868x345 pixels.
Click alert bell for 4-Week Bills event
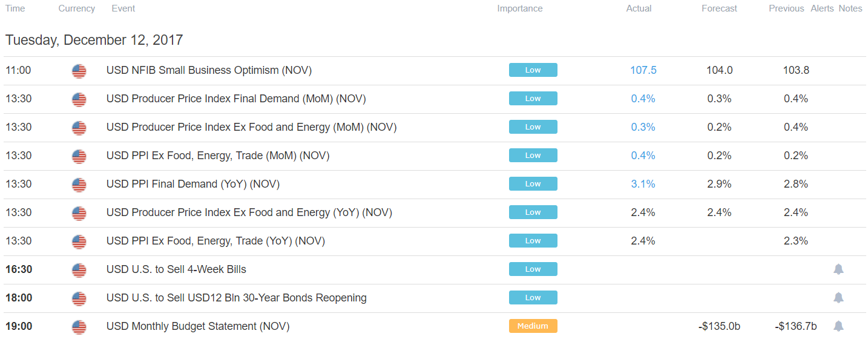(838, 269)
